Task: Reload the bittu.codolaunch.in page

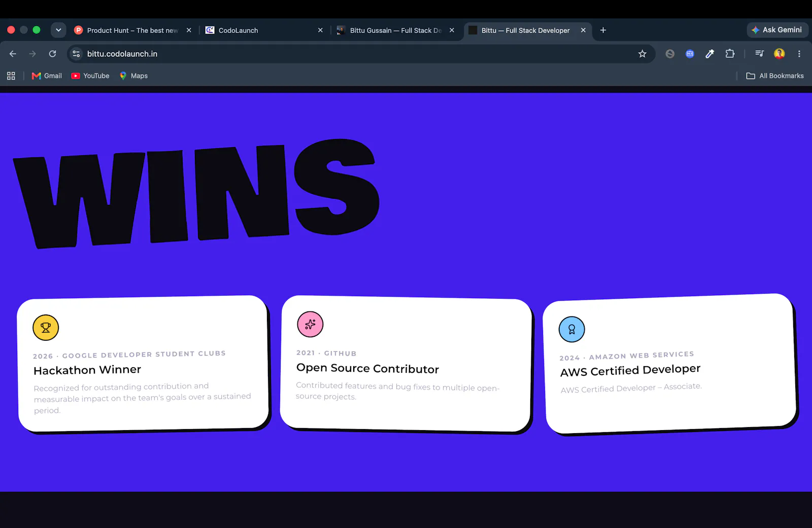Action: (52, 54)
